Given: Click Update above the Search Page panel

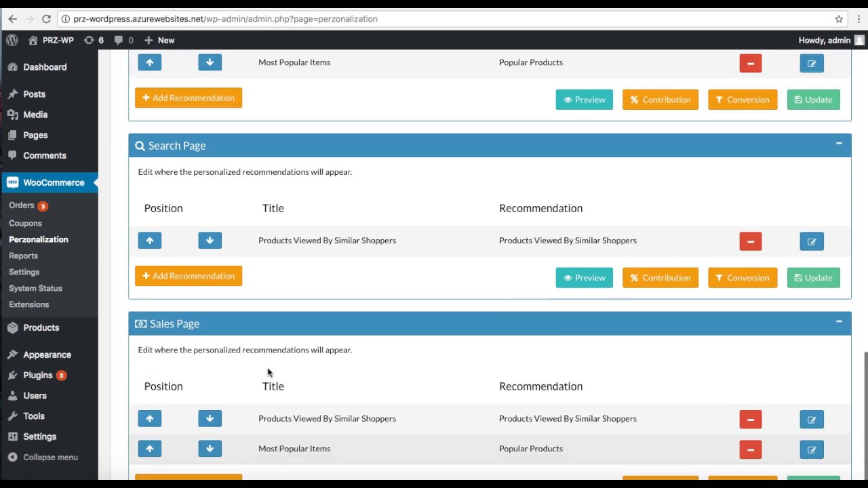Looking at the screenshot, I should click(x=813, y=100).
